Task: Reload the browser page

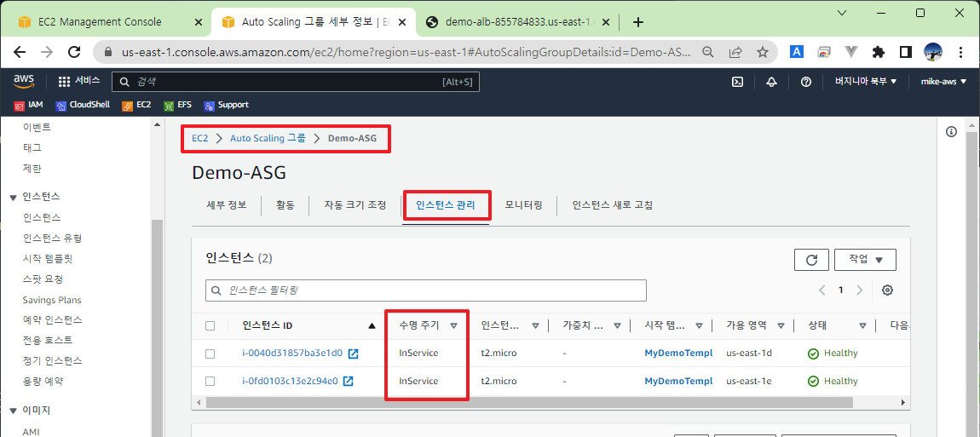Action: (74, 52)
